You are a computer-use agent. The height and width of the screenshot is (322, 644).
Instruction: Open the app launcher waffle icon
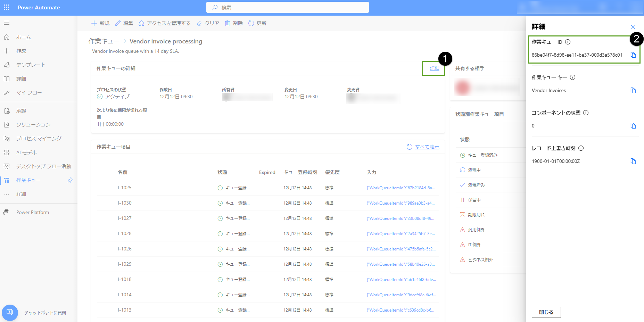coord(7,7)
